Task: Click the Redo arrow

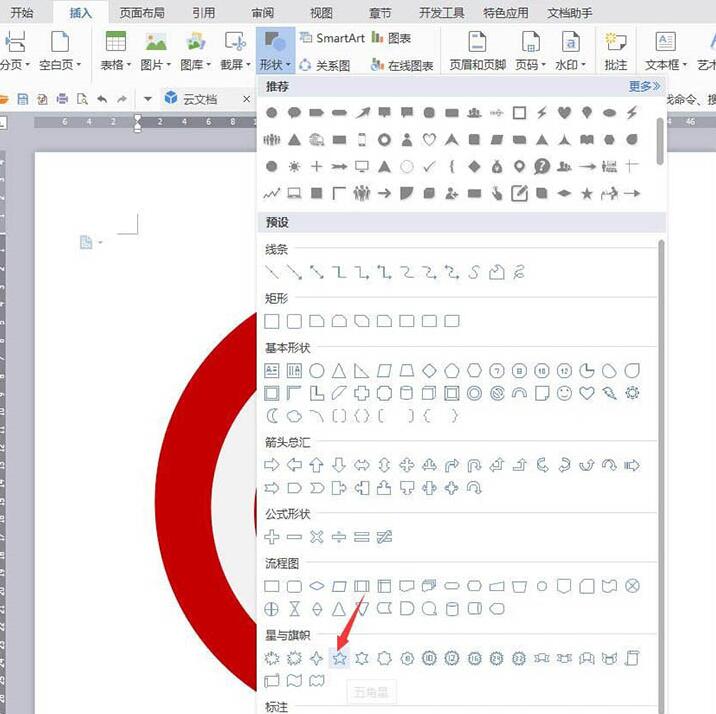Action: coord(122,99)
